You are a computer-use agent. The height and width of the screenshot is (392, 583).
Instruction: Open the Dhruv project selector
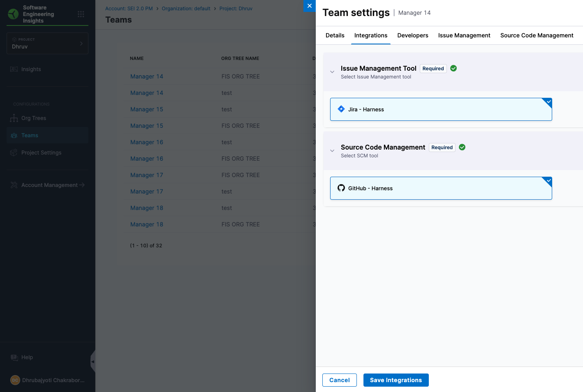click(47, 44)
